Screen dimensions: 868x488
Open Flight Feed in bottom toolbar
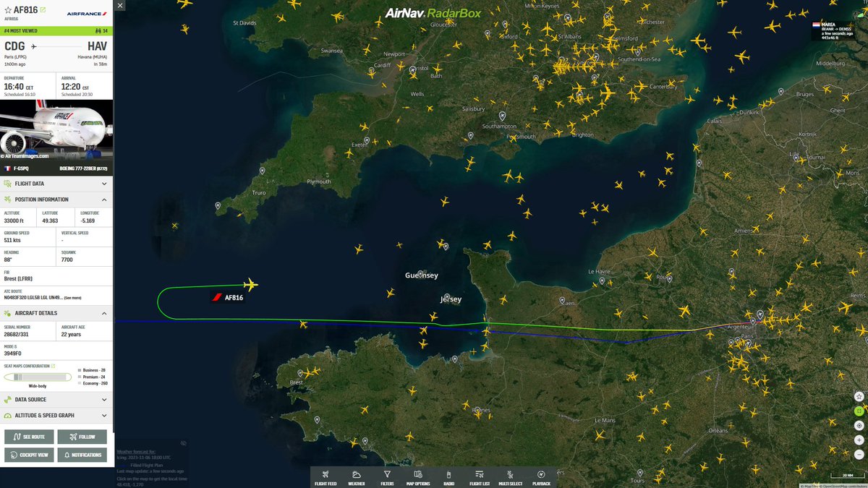(325, 478)
